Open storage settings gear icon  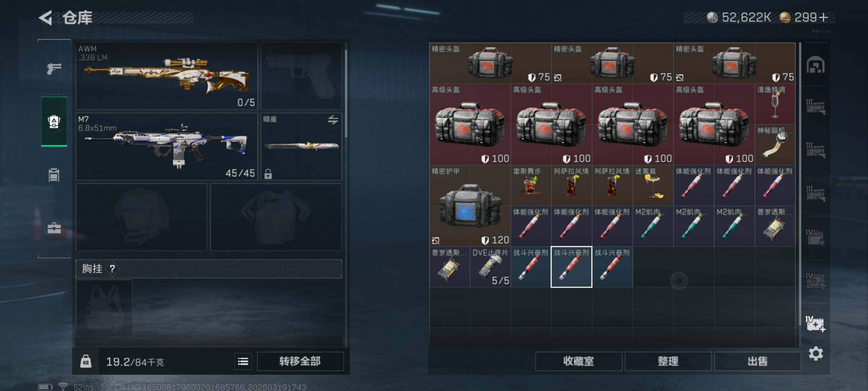coord(816,353)
